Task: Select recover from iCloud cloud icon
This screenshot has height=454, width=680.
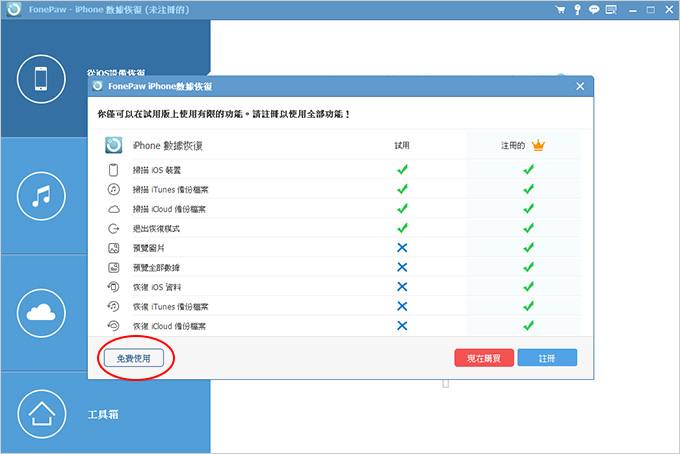Action: (x=41, y=313)
